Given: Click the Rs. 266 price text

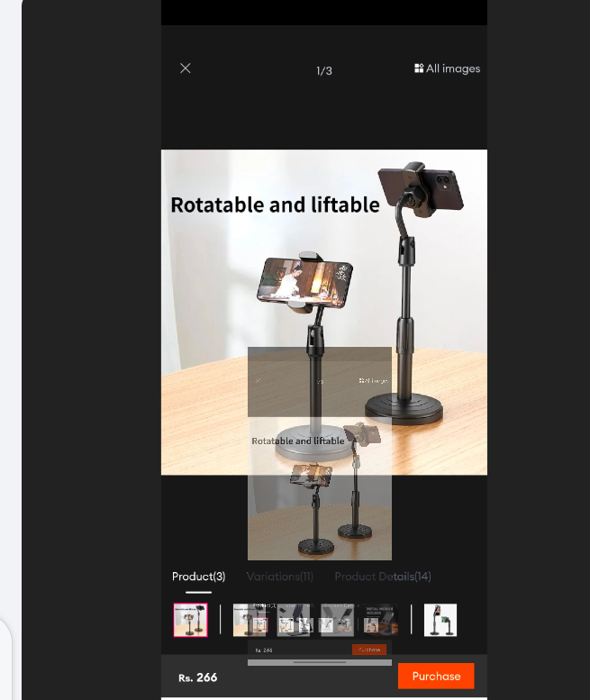Looking at the screenshot, I should (x=197, y=677).
